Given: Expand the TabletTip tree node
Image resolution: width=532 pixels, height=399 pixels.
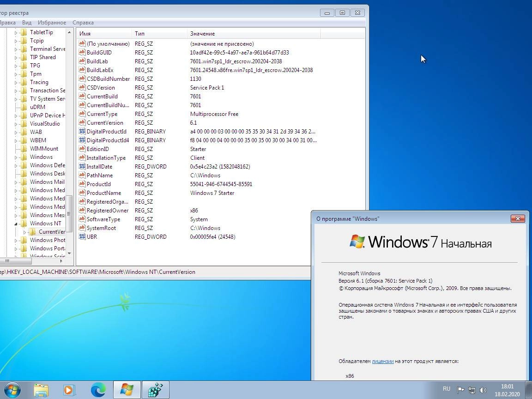Looking at the screenshot, I should (16, 33).
